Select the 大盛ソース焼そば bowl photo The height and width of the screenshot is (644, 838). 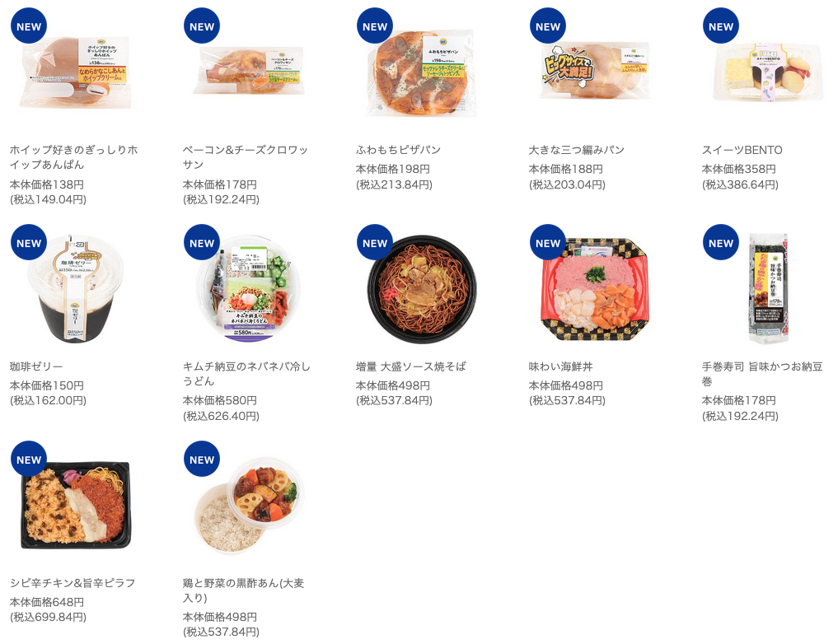[x=422, y=288]
